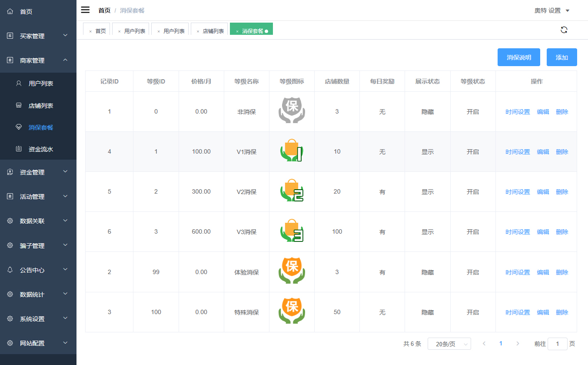Screen dimensions: 588x365
Task: Click the 添加 button
Action: pos(561,57)
